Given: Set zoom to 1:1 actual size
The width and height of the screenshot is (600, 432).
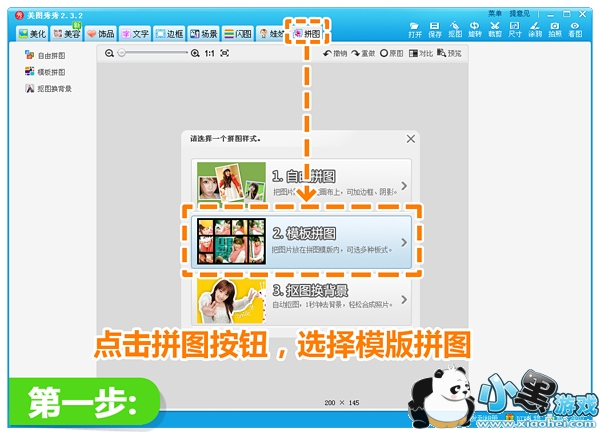Looking at the screenshot, I should (x=210, y=53).
